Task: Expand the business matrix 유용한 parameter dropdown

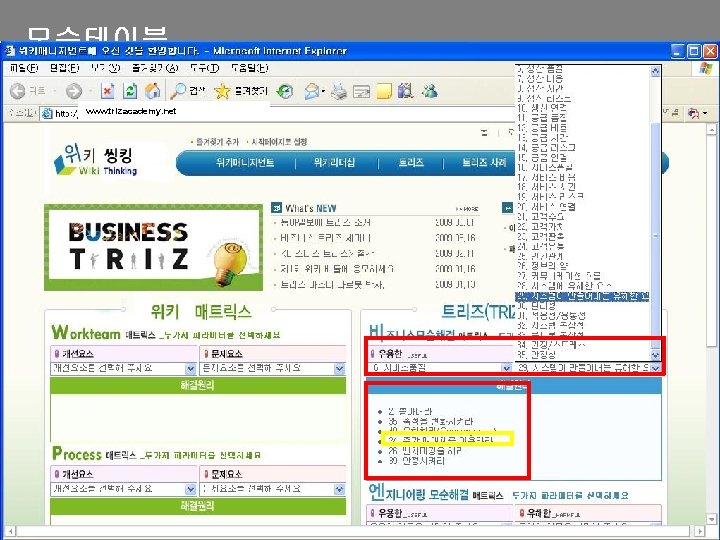Action: (506, 368)
